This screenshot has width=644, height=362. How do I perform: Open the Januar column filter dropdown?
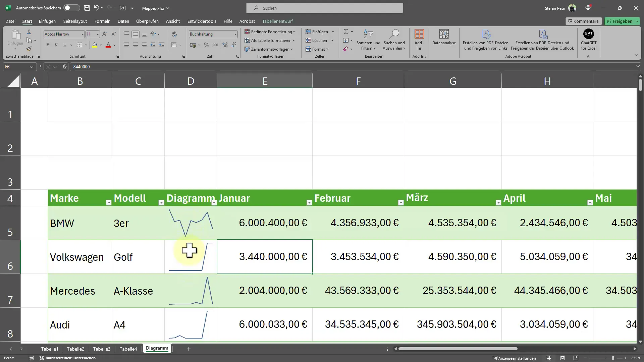[309, 202]
